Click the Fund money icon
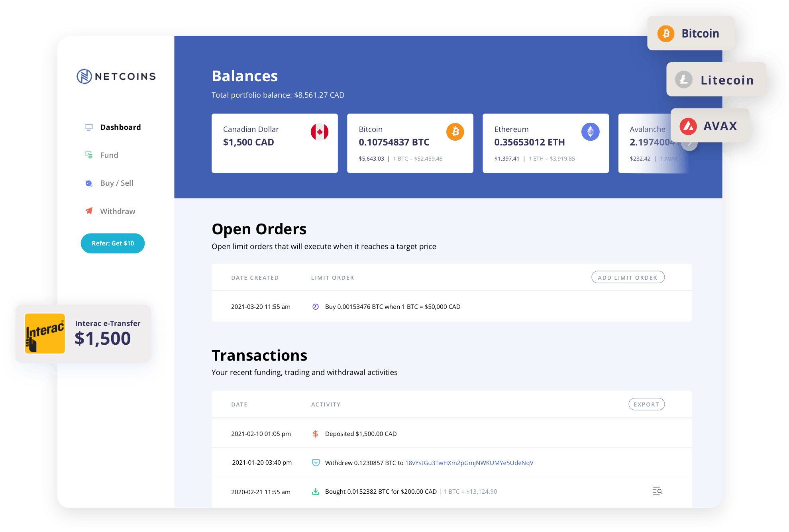 click(x=89, y=155)
